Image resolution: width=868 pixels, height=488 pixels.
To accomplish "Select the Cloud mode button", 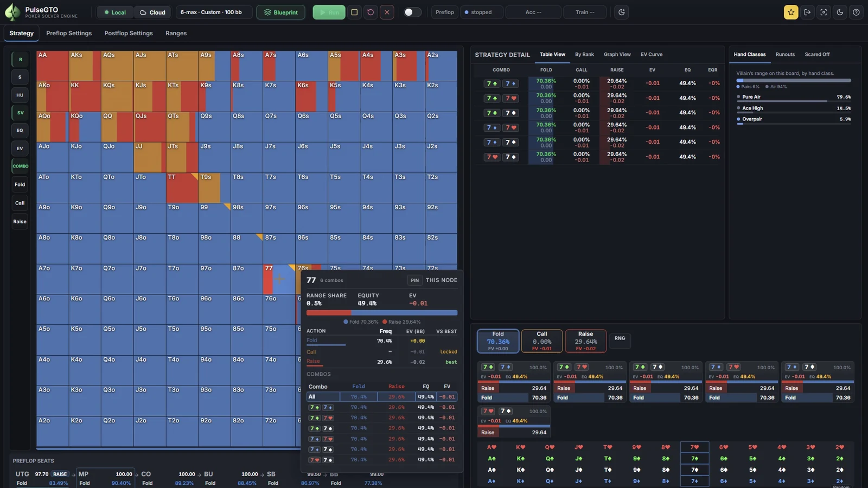I will [x=152, y=12].
